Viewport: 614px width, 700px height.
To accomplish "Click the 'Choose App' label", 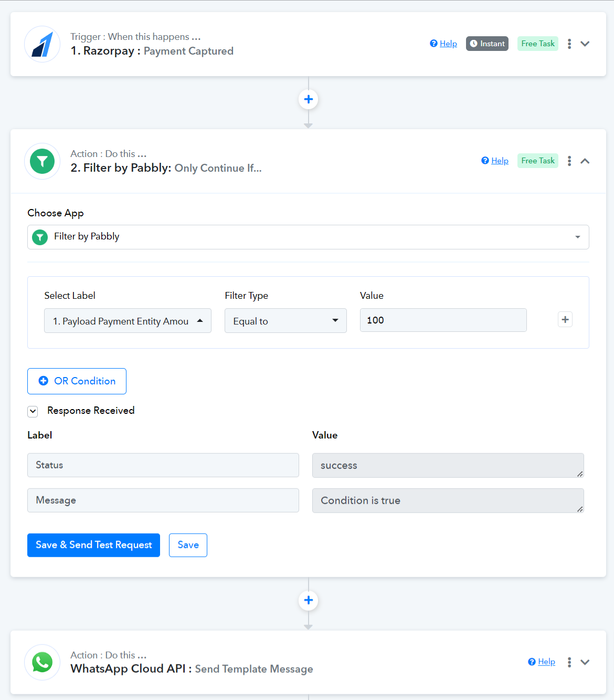I will pyautogui.click(x=56, y=213).
